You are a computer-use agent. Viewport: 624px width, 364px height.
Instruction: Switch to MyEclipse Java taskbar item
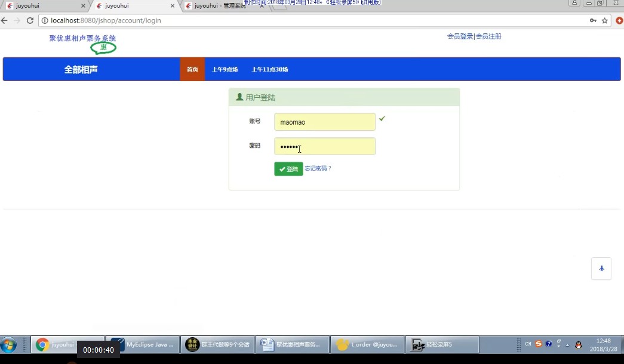pyautogui.click(x=143, y=344)
